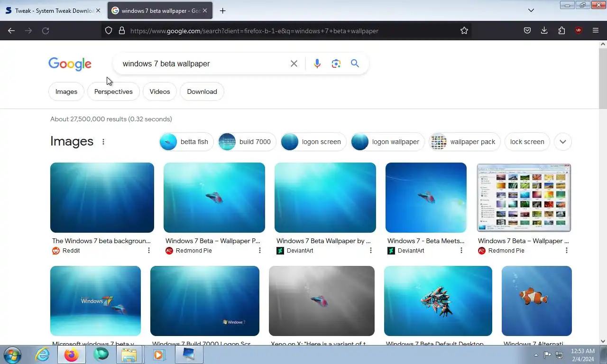This screenshot has height=364, width=607.
Task: Select the Download filter chip
Action: click(x=202, y=91)
